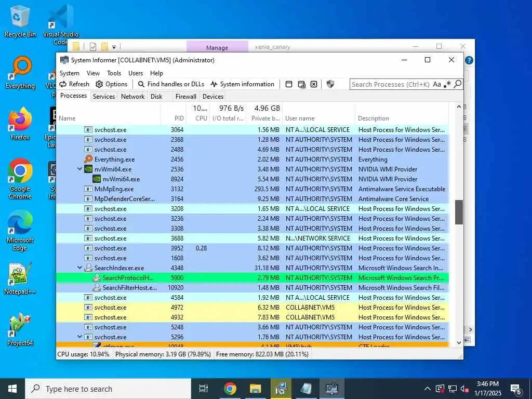532x399 pixels.
Task: Open Chrome from the taskbar
Action: [x=230, y=389]
